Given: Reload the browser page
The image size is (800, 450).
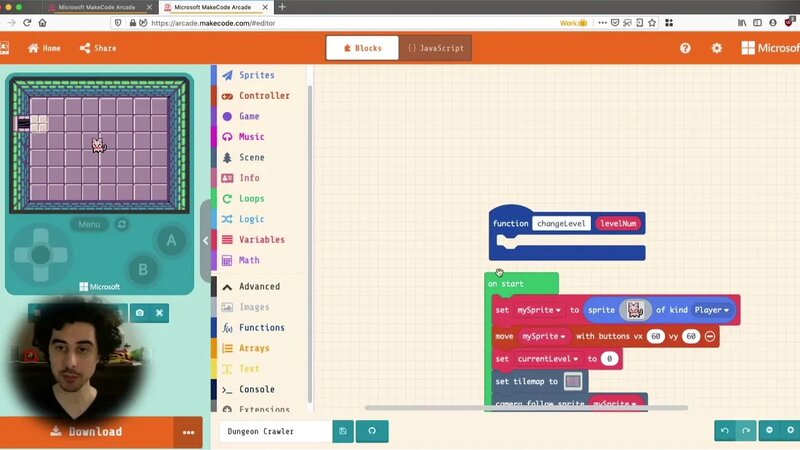Looking at the screenshot, I should tap(27, 23).
